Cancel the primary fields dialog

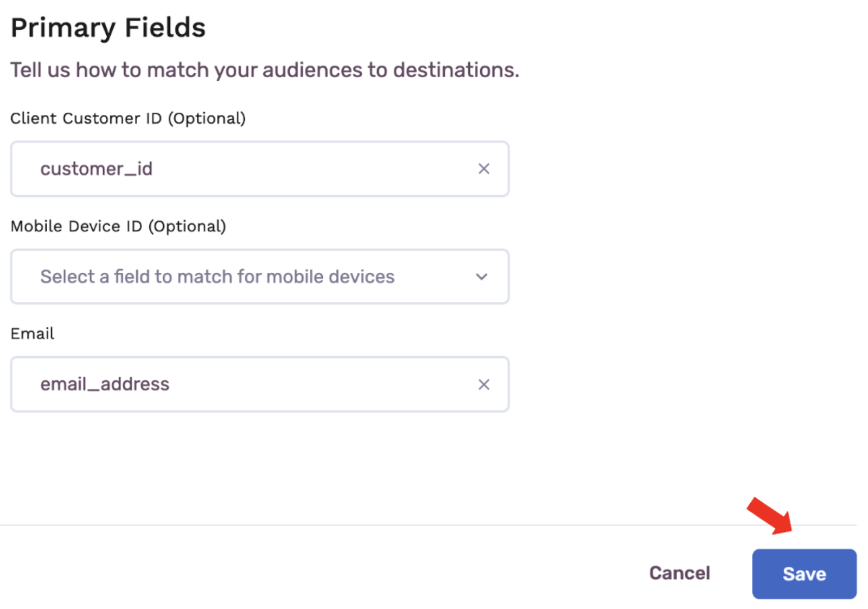(x=679, y=573)
